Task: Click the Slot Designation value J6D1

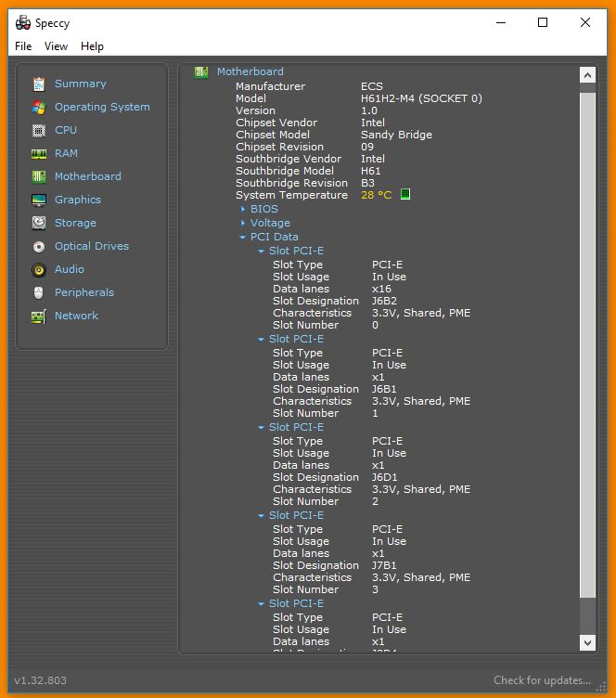Action: (x=385, y=477)
